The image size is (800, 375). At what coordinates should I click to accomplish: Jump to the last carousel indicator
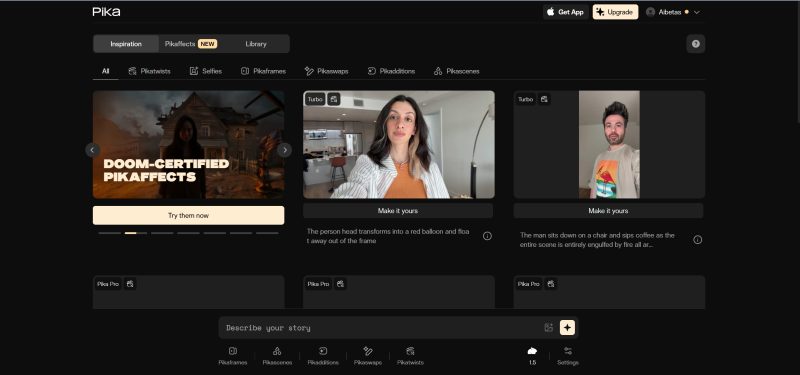point(267,233)
